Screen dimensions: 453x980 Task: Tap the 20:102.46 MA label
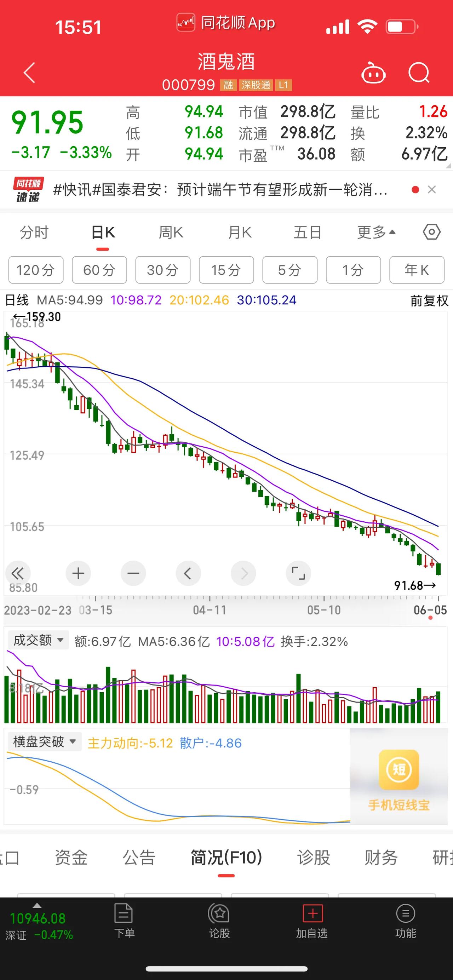click(199, 300)
